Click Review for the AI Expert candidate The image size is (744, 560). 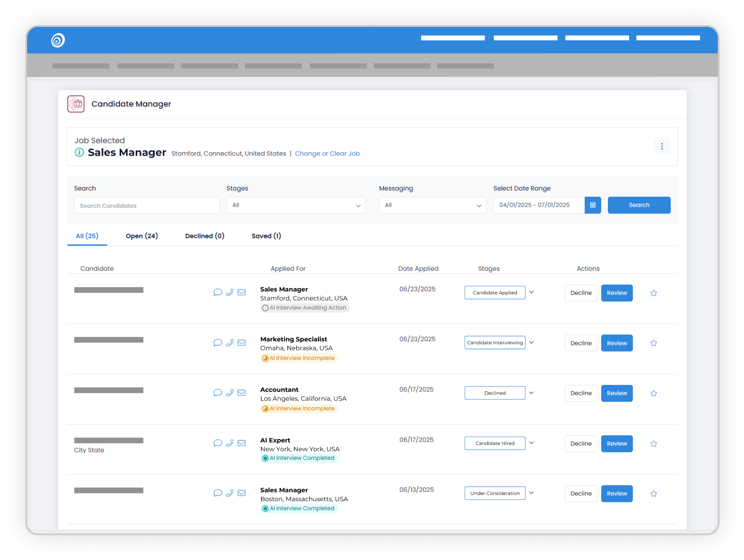click(616, 443)
